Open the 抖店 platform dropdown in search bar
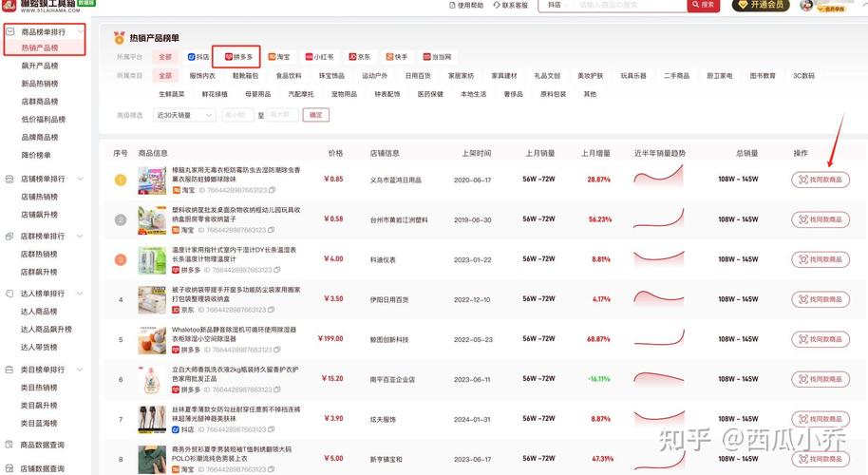The height and width of the screenshot is (475, 868). [557, 5]
